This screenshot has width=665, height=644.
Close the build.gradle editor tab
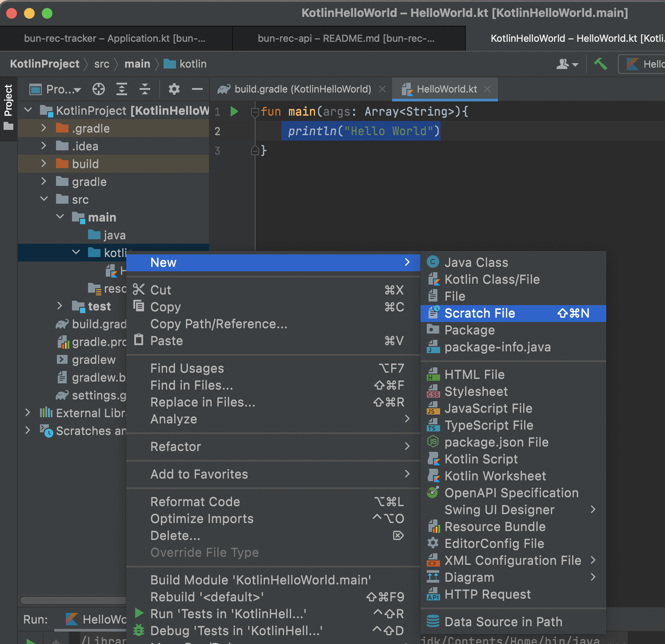[382, 89]
